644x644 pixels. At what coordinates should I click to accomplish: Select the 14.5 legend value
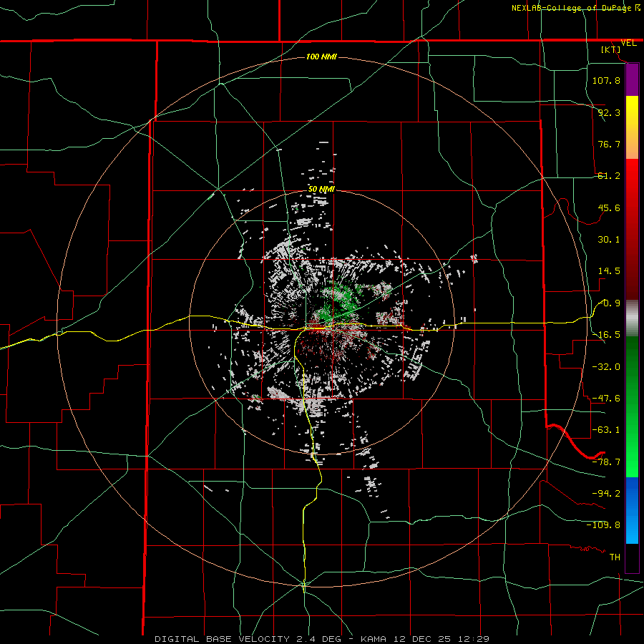pos(609,271)
